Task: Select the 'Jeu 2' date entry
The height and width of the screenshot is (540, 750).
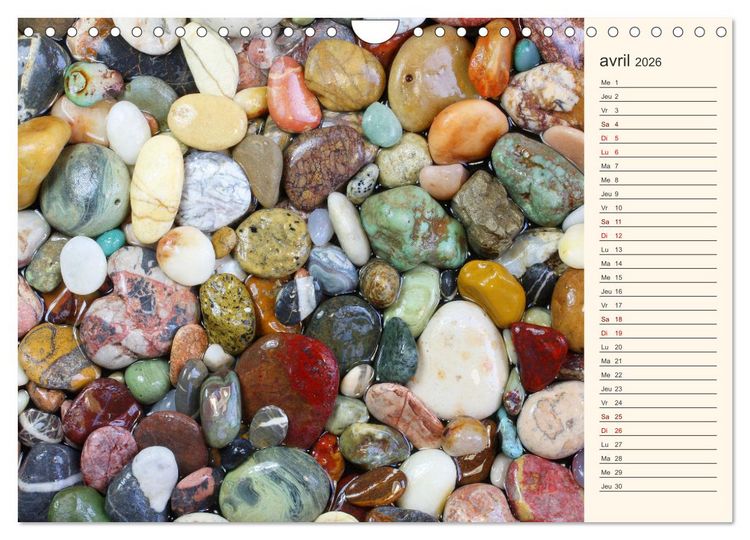Action: 658,96
